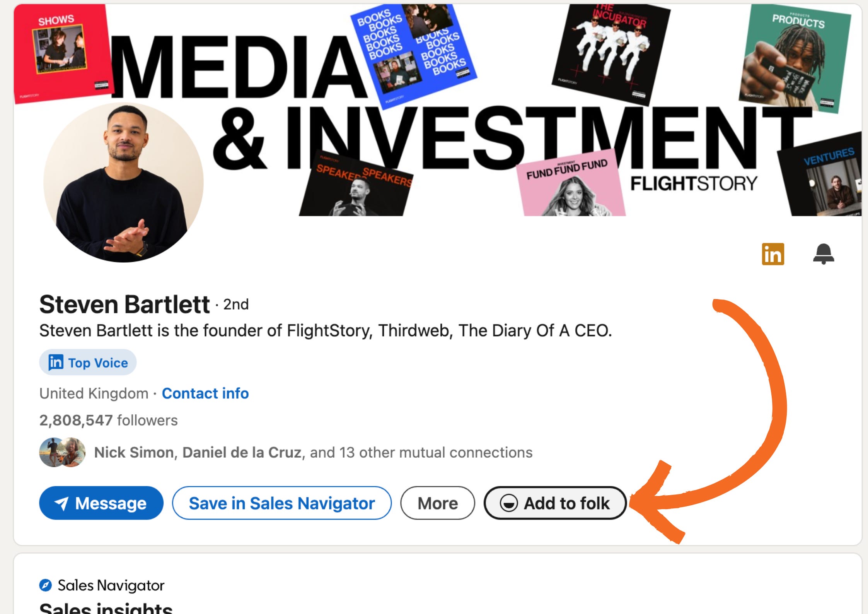Click the gold LinkedIn Premium icon
Image resolution: width=868 pixels, height=614 pixels.
(x=773, y=254)
